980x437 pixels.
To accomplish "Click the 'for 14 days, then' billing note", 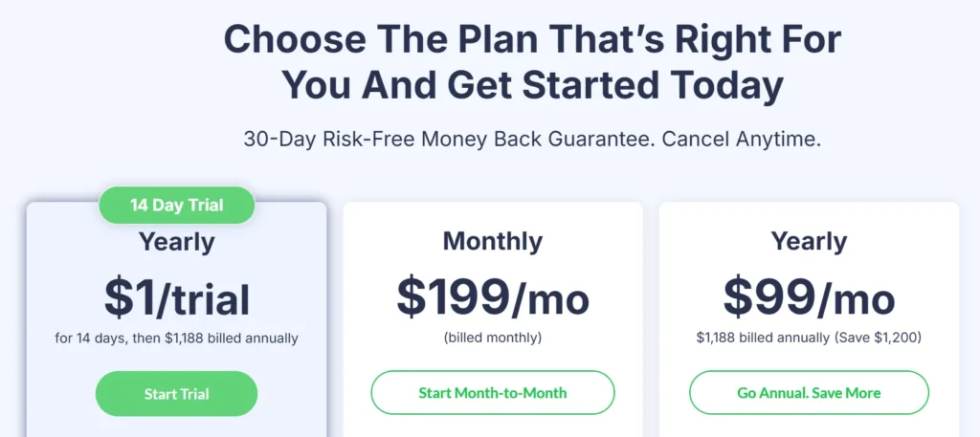I will (107, 338).
